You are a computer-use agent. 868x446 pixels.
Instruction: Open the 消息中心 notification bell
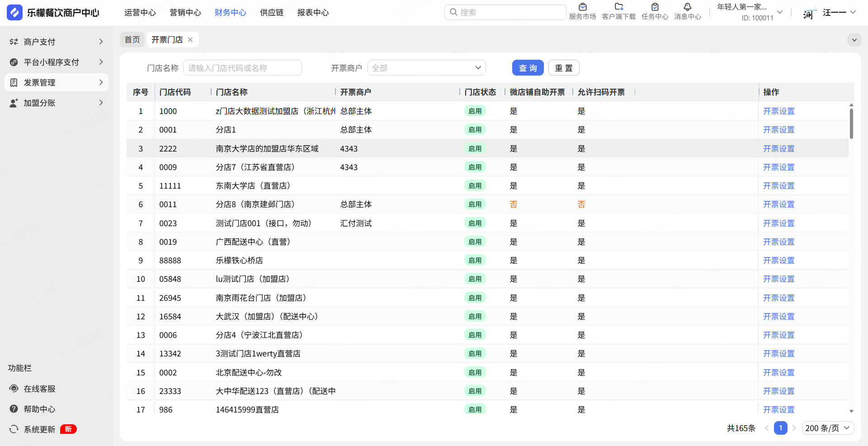coord(687,7)
